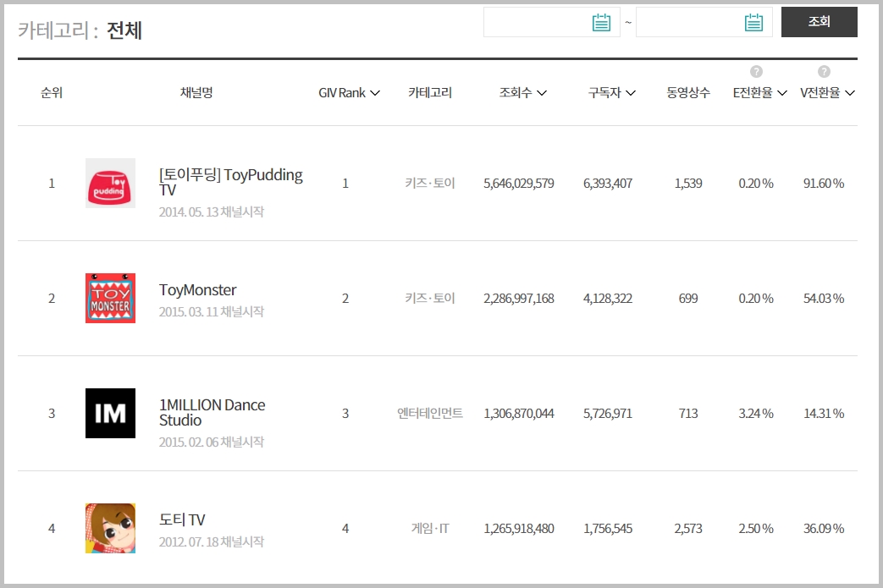Open the [토이푸딩] ToyPudding TV channel link
The height and width of the screenshot is (588, 883).
tap(230, 182)
